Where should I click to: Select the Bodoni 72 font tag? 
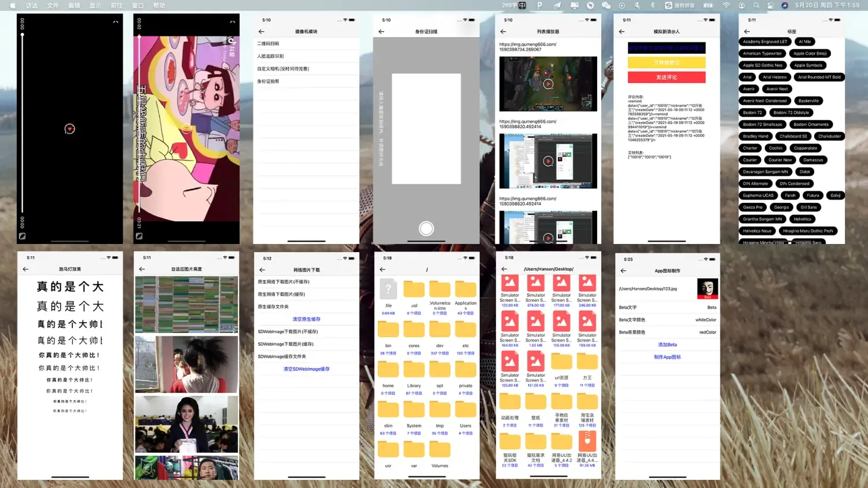pos(752,112)
